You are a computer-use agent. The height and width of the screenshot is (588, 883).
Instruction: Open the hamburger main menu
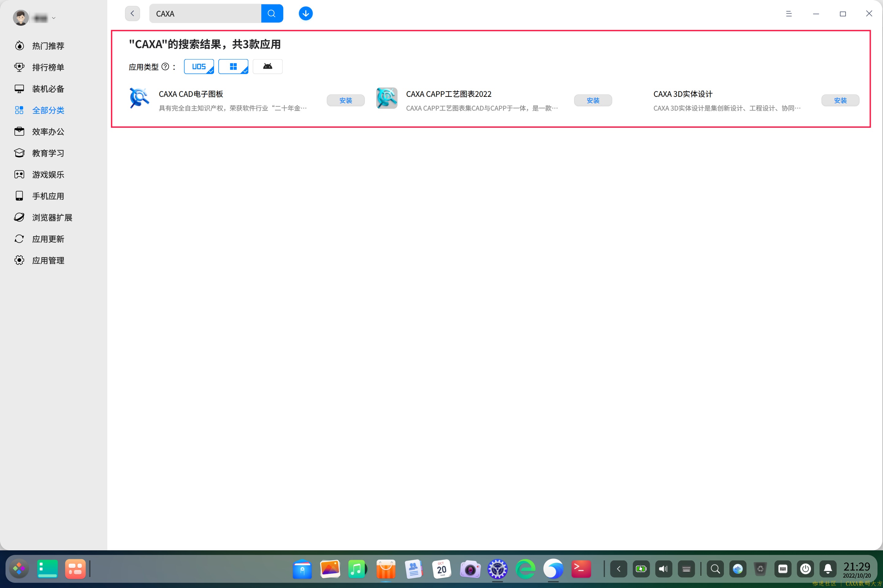[x=789, y=13]
